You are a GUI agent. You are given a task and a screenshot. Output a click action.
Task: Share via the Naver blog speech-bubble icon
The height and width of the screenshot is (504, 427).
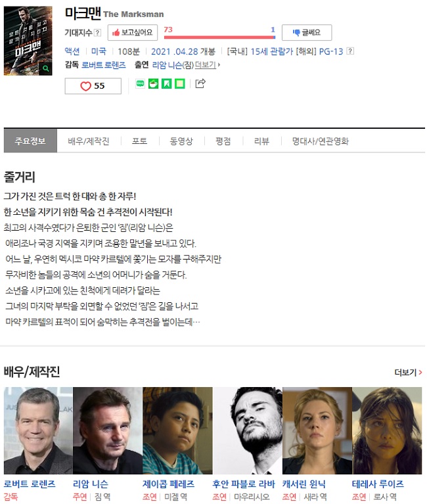coord(140,84)
